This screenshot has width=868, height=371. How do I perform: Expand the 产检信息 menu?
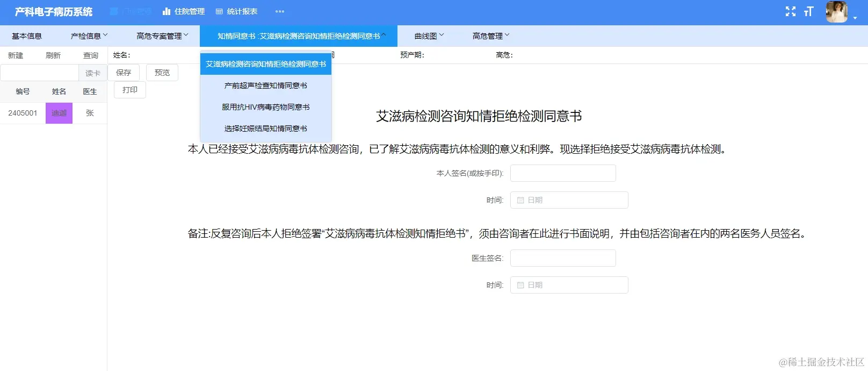pyautogui.click(x=89, y=36)
